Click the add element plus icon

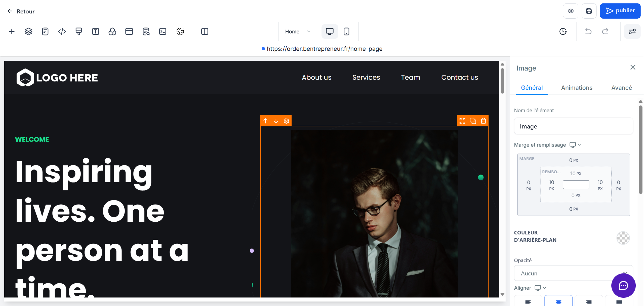(x=12, y=31)
